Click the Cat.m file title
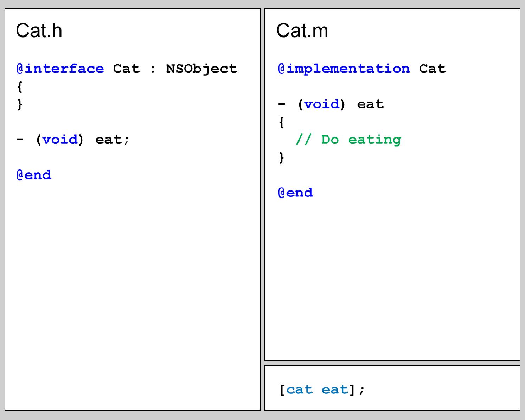 click(302, 30)
